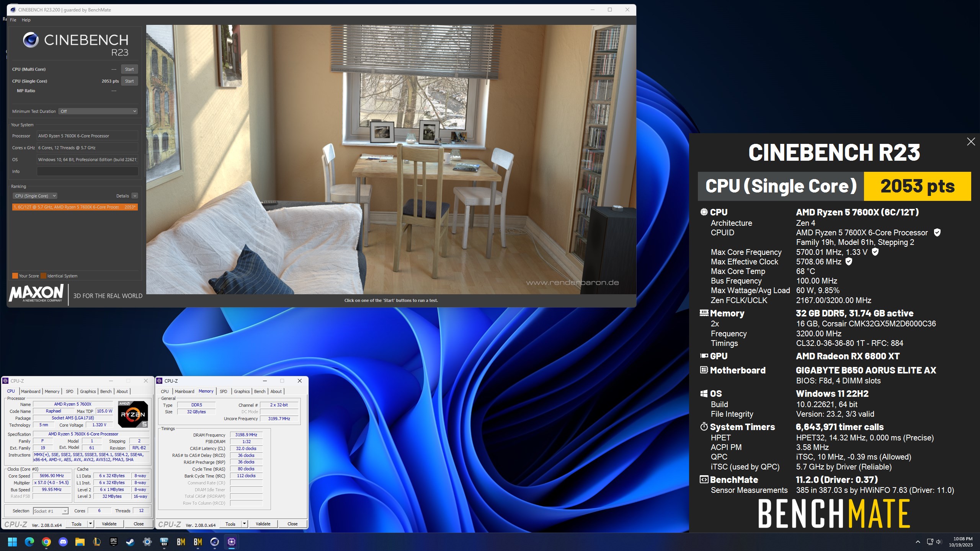Click Validate in left CPU-Z window
The image size is (980, 551).
click(x=109, y=524)
